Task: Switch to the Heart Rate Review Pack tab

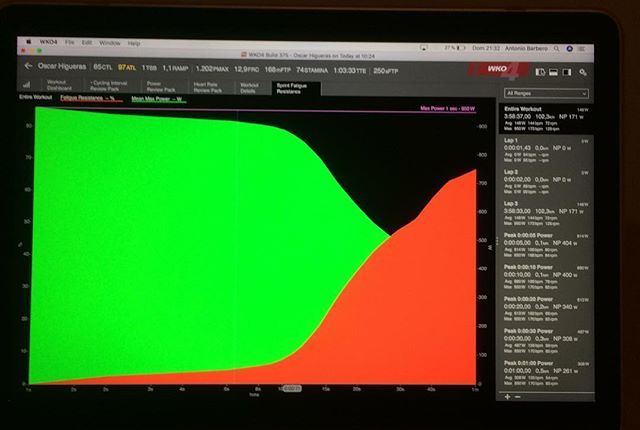Action: click(x=208, y=87)
